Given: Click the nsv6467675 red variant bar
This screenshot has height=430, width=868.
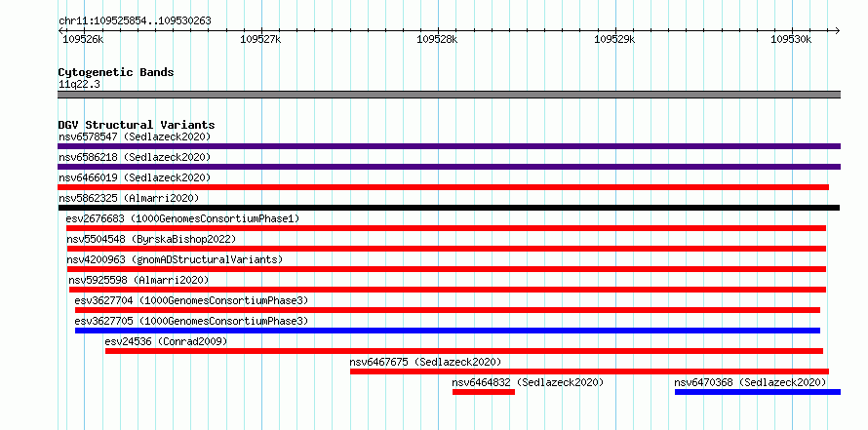Looking at the screenshot, I should pos(589,371).
